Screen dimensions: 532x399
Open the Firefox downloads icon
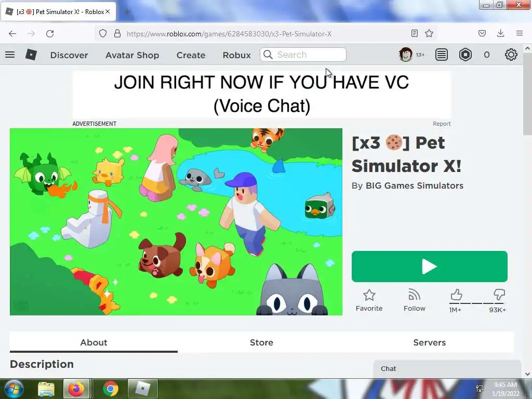[x=500, y=33]
